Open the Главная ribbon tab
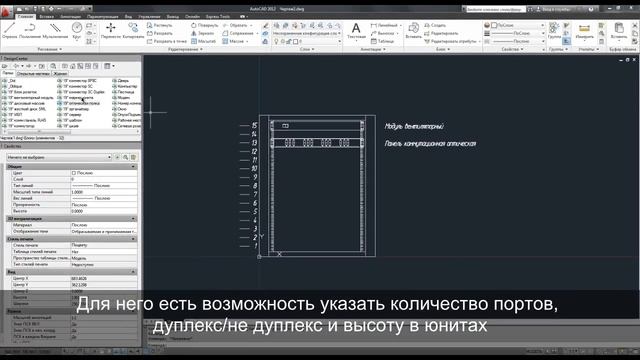640x360 pixels. pos(26,16)
